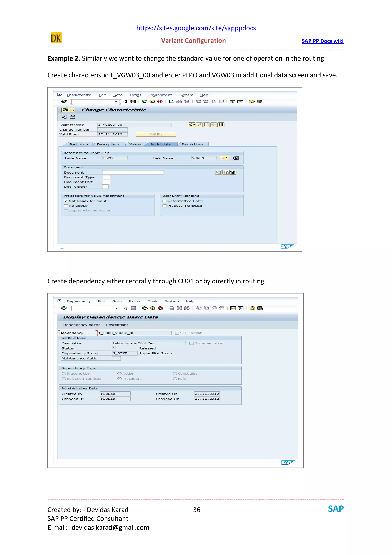Open the SAP PP Docs wiki link
Viewport: 392px width, 555px height.
pyautogui.click(x=323, y=41)
